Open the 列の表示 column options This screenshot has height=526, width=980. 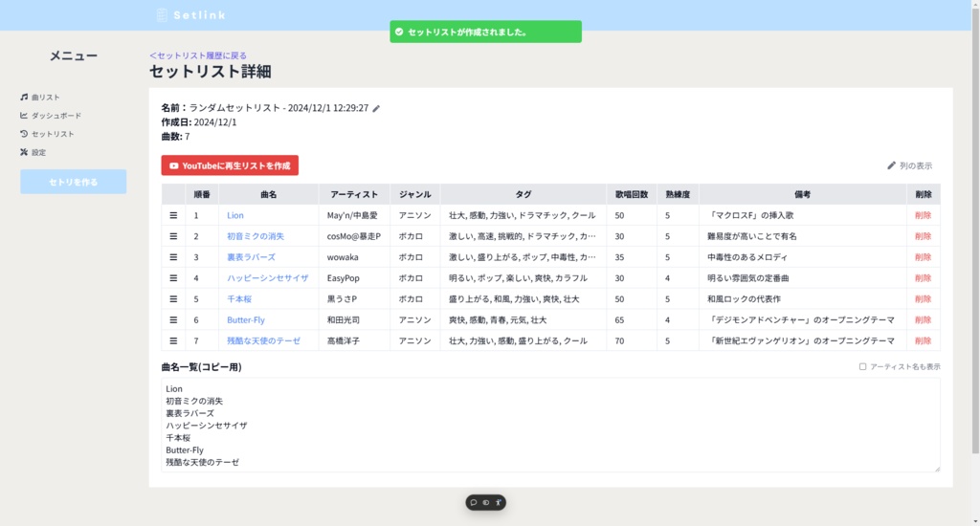coord(910,165)
